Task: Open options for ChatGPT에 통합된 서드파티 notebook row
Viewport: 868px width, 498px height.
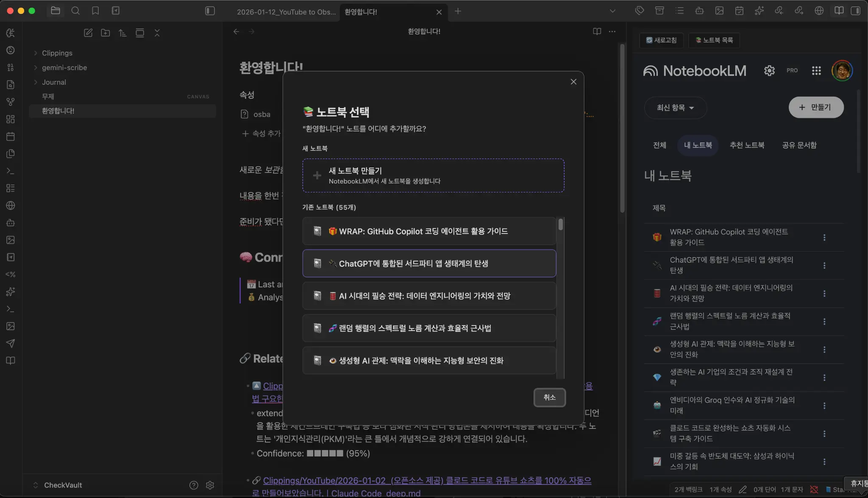Action: 824,265
